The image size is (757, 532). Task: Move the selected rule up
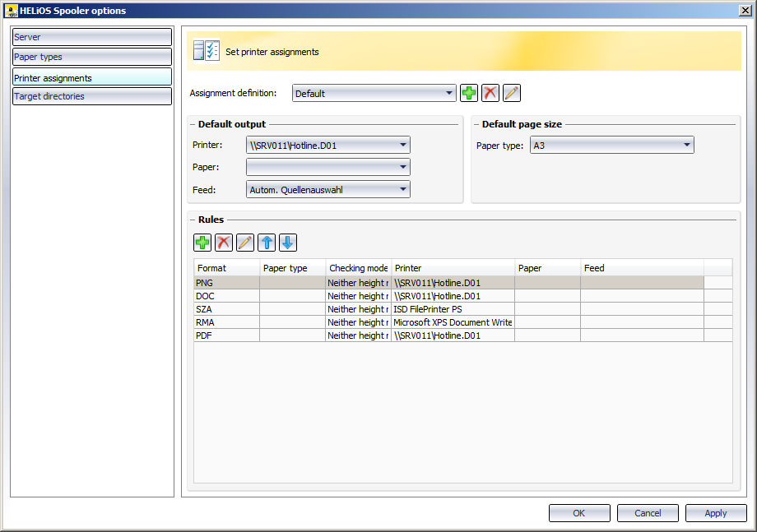[x=267, y=243]
